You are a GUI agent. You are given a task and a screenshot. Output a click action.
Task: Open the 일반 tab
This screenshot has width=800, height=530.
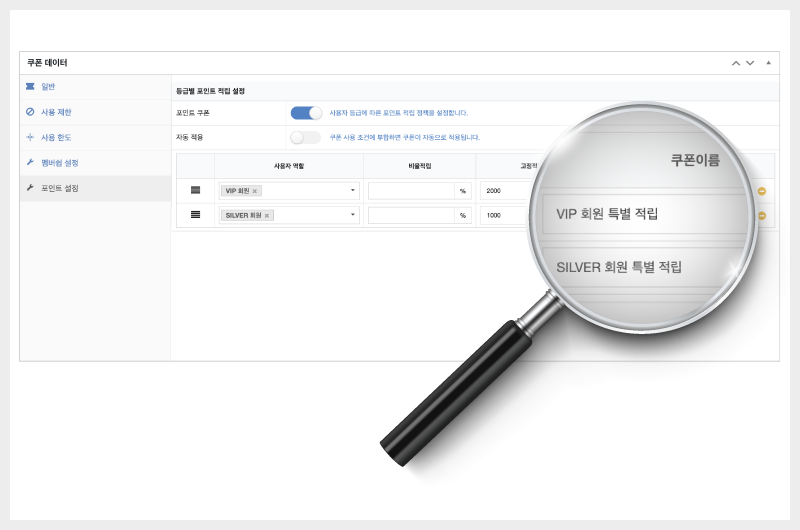tap(48, 87)
